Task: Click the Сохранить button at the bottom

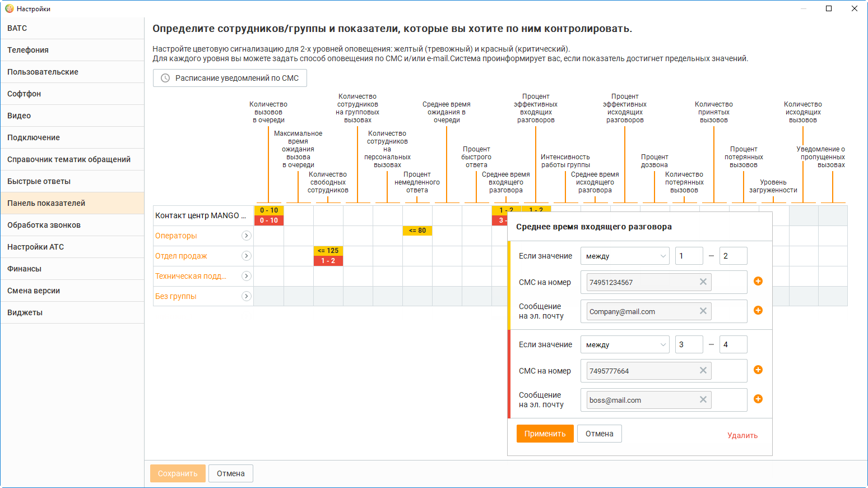Action: click(x=178, y=473)
